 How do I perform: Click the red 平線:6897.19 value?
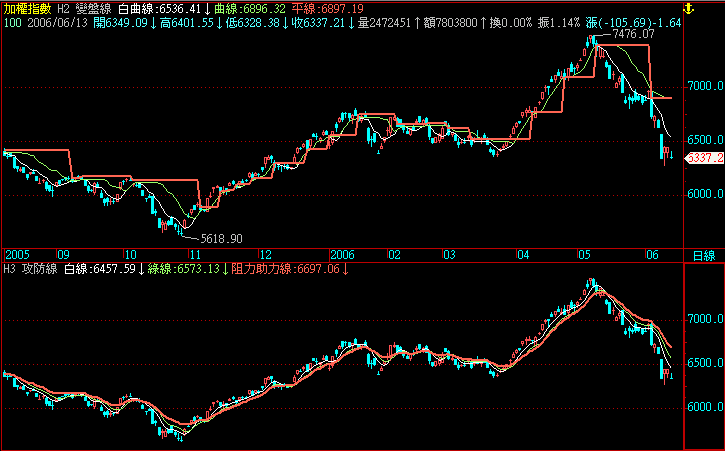(328, 9)
